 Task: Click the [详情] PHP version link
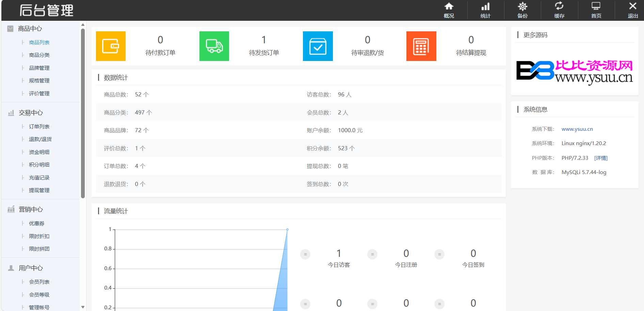tap(601, 158)
